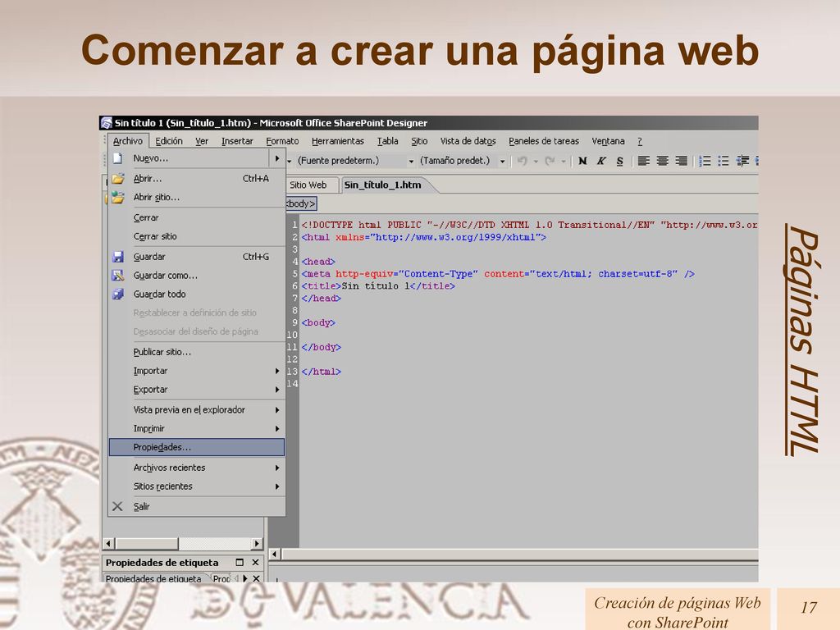Apply numbered list
Viewport: 840px width, 630px height.
(705, 161)
